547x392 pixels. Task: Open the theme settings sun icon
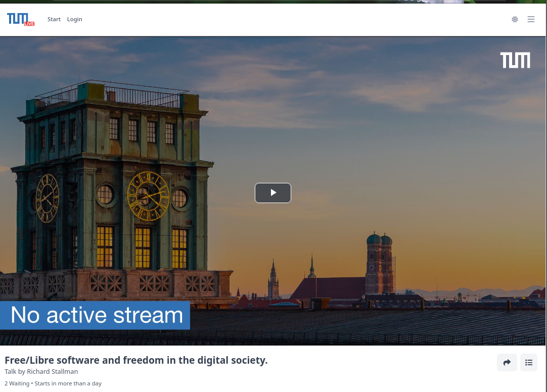515,19
